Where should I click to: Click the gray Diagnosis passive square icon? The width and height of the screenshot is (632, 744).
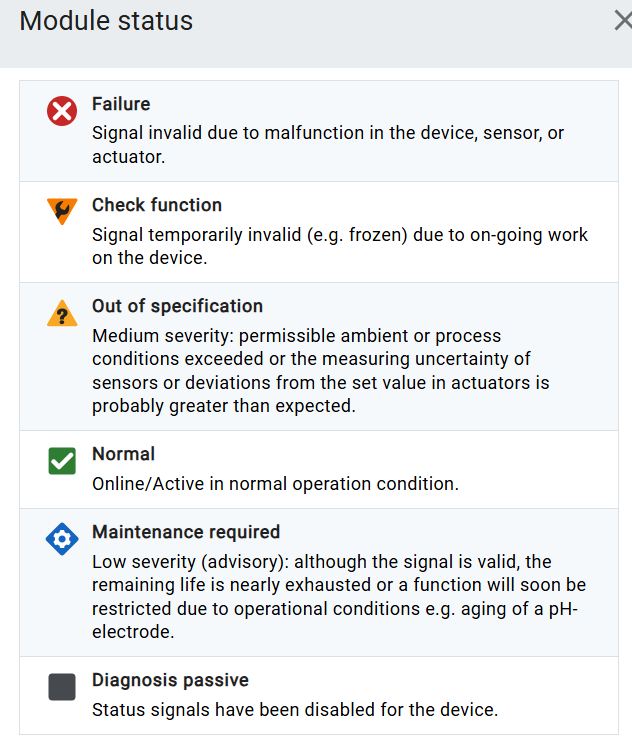click(62, 687)
